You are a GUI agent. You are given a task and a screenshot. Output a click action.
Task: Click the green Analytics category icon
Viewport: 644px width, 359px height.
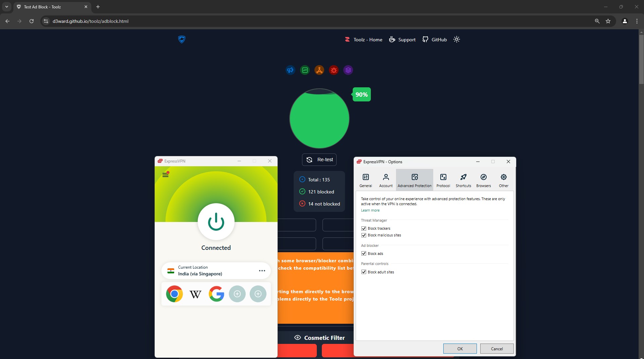point(305,70)
